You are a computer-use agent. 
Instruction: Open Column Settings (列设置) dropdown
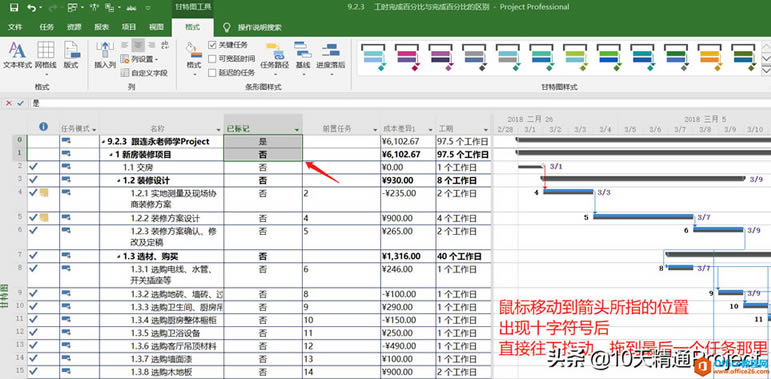point(140,59)
